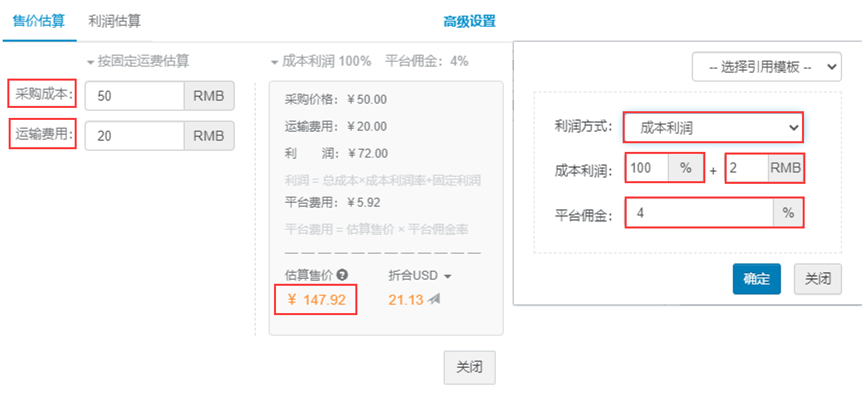This screenshot has height=409, width=868.
Task: Click the fixed profit RMB input with 2
Action: 747,168
